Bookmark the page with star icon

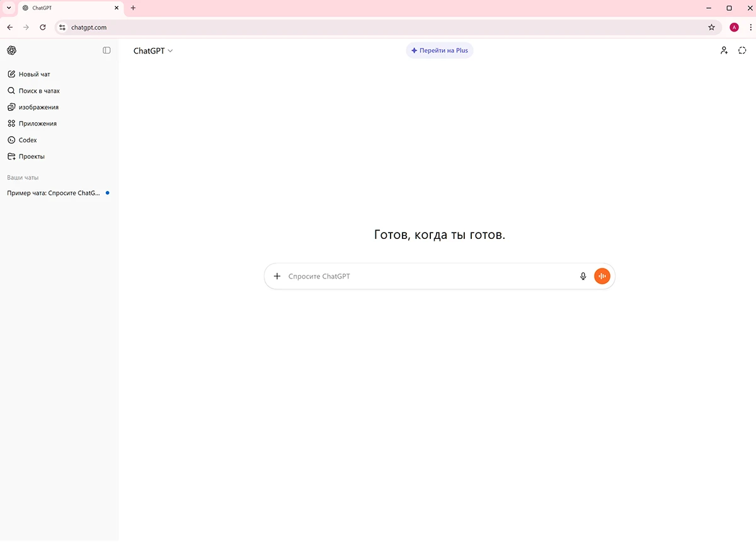711,27
